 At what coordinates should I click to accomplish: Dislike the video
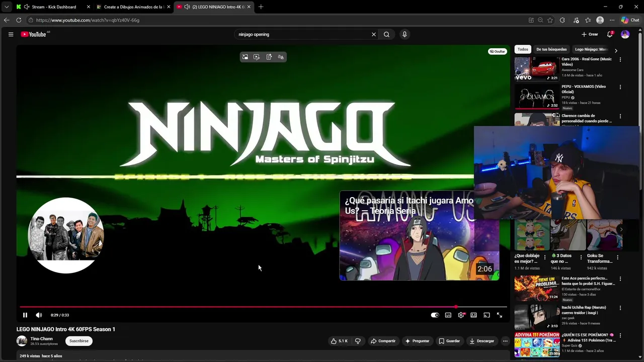[x=358, y=341]
